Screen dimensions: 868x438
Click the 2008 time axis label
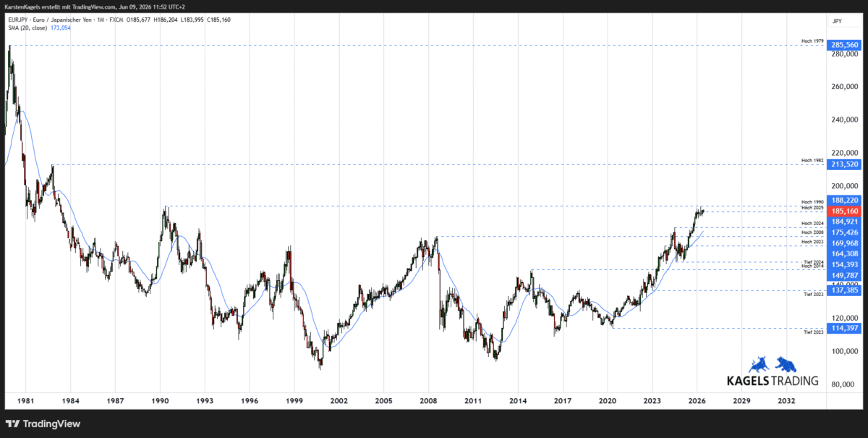(x=428, y=400)
